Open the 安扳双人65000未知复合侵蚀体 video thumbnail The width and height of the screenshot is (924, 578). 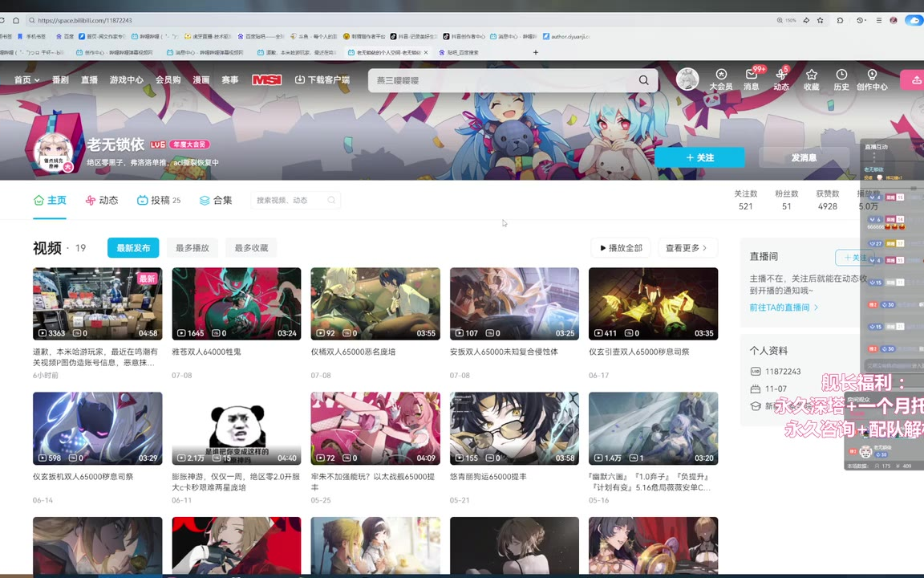click(514, 303)
